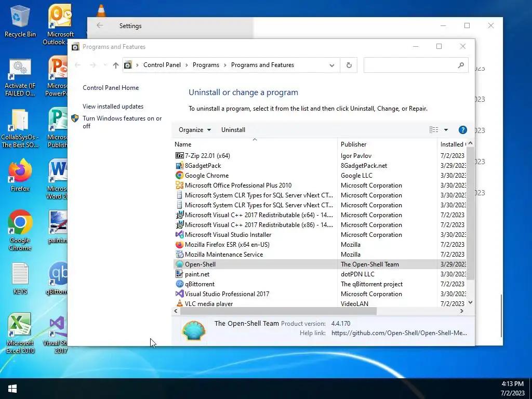The height and width of the screenshot is (399, 532).
Task: Click the Open-Shell seashell thumbnail in details pane
Action: (194, 330)
